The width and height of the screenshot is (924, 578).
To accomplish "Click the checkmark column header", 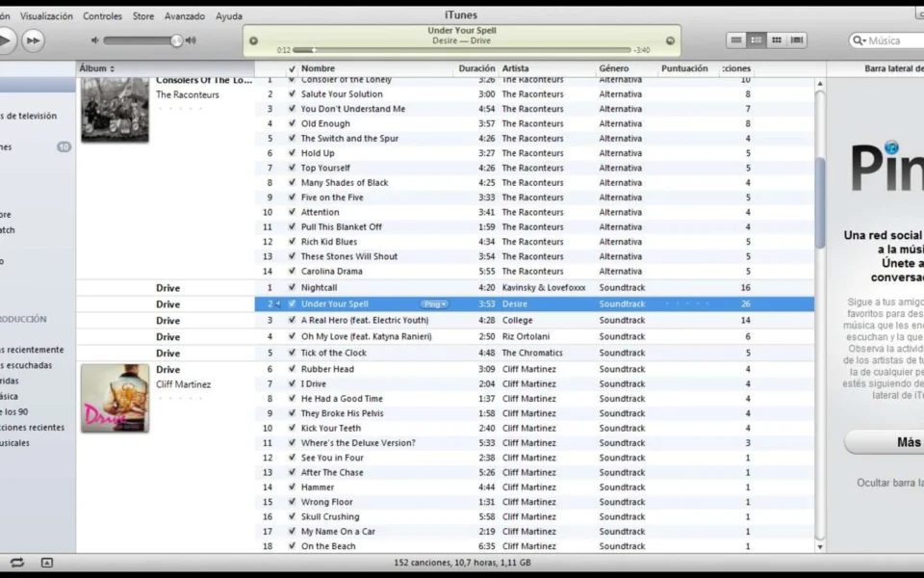I will [292, 68].
